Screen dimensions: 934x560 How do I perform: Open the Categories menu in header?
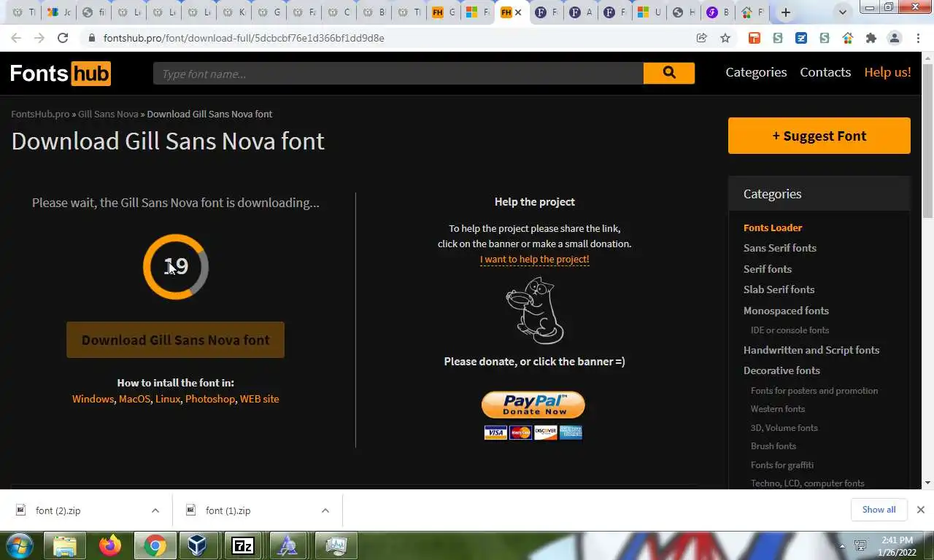coord(756,72)
